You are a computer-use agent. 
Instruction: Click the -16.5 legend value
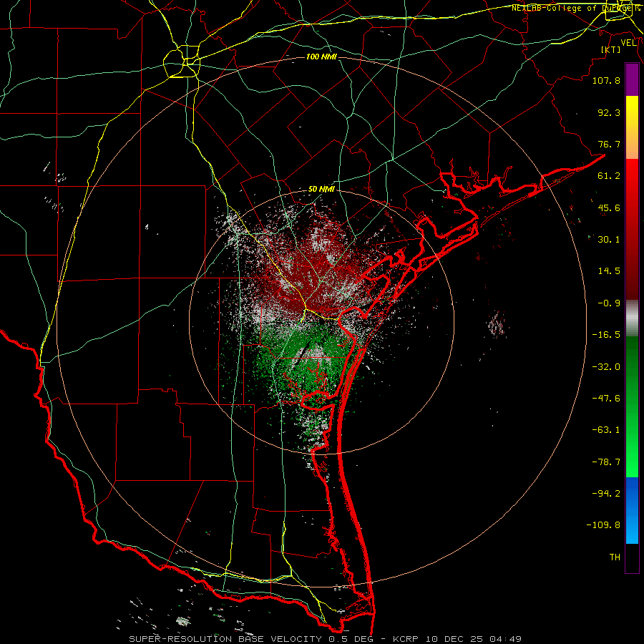[606, 335]
